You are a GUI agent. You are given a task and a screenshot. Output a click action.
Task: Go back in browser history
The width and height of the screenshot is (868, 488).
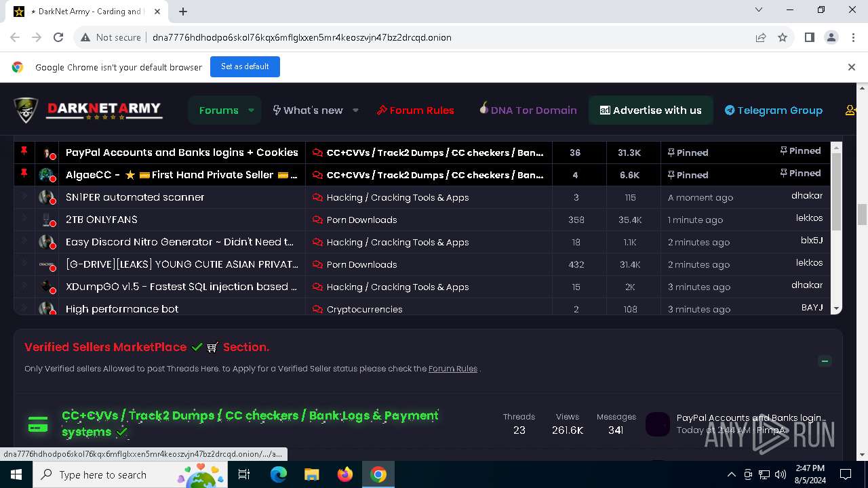(x=15, y=37)
